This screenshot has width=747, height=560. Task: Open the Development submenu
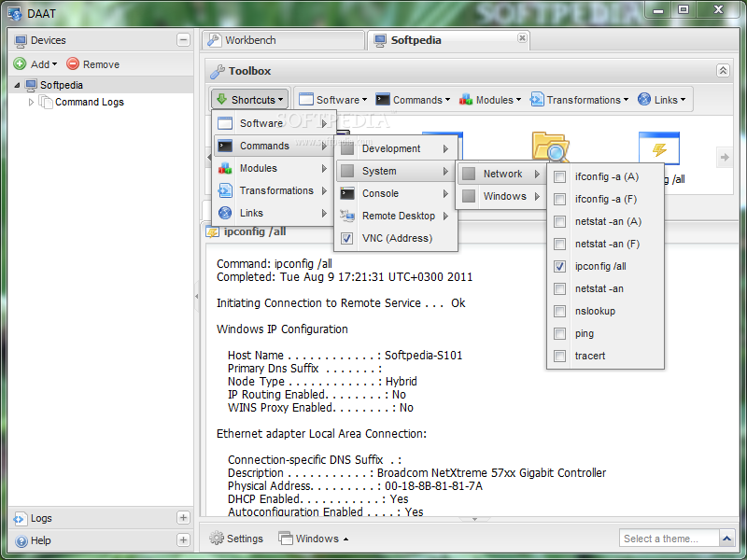pos(396,148)
